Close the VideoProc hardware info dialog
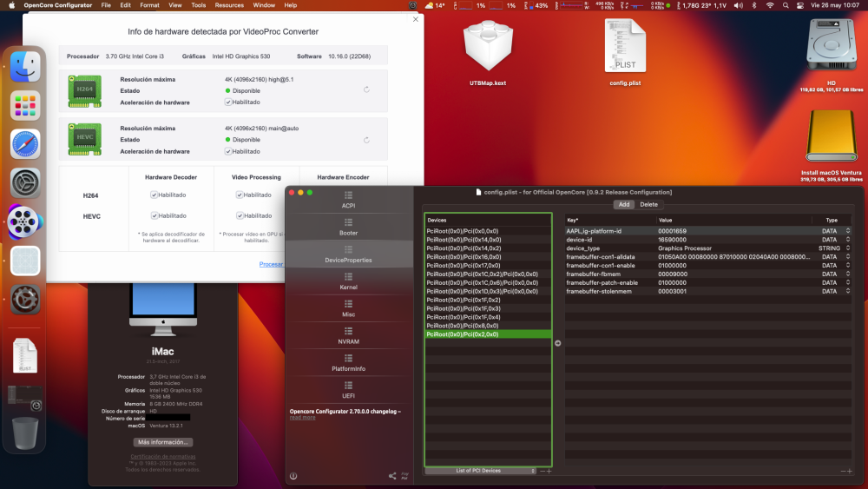The width and height of the screenshot is (868, 489). tap(416, 19)
